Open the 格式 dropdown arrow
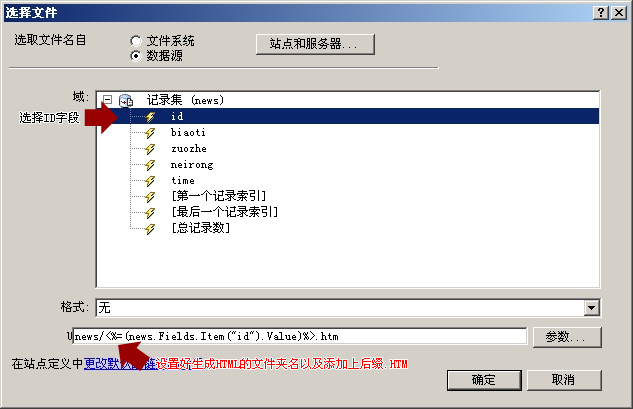 pos(591,308)
